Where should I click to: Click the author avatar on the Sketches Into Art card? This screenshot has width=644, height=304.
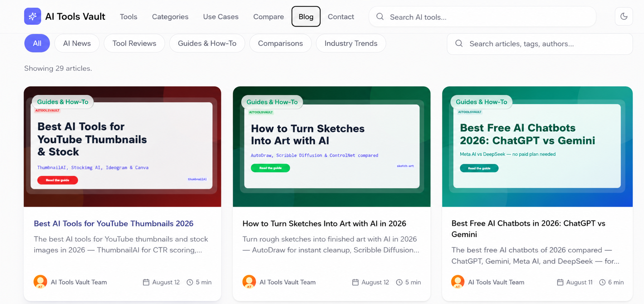coord(249,282)
